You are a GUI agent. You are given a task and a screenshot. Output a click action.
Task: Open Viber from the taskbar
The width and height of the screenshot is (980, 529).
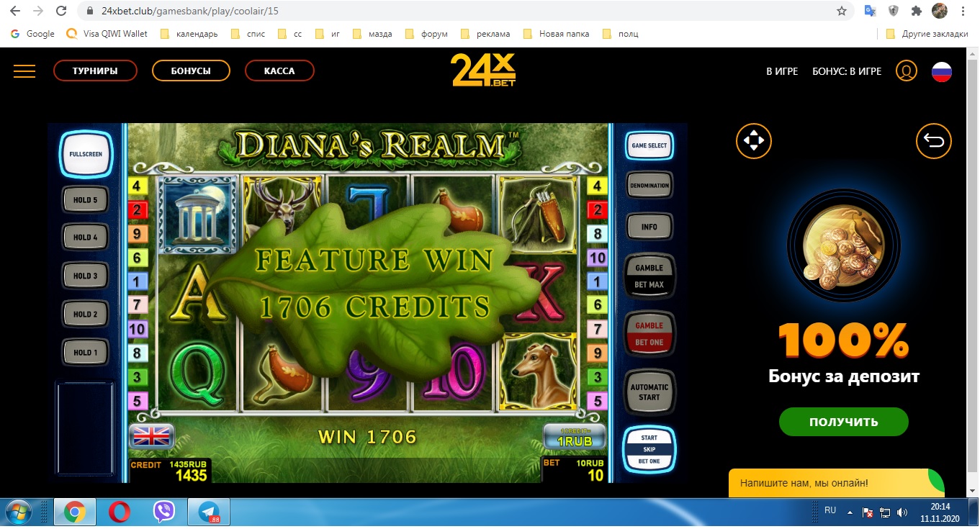pos(165,512)
